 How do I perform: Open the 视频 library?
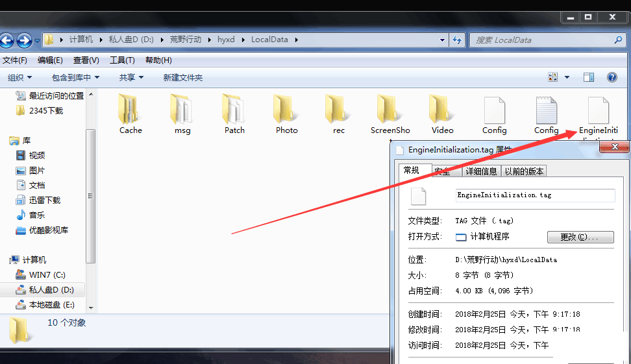click(30, 156)
